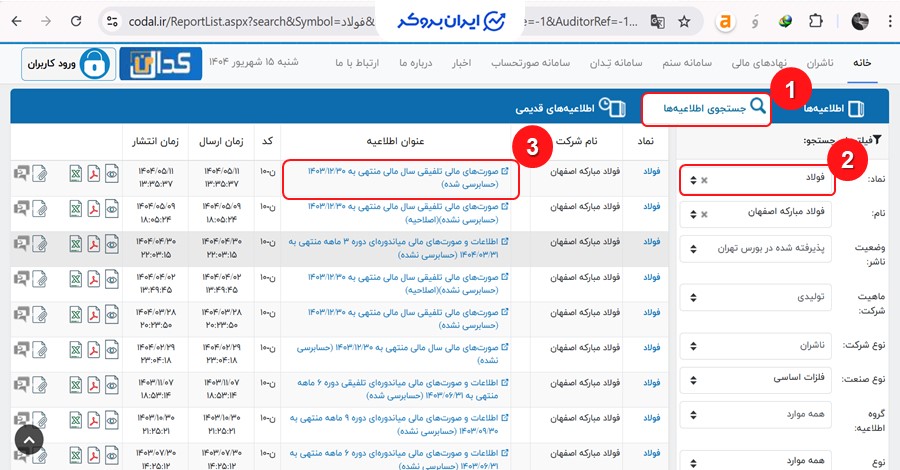Click the Codal (کدال) logo

point(161,63)
